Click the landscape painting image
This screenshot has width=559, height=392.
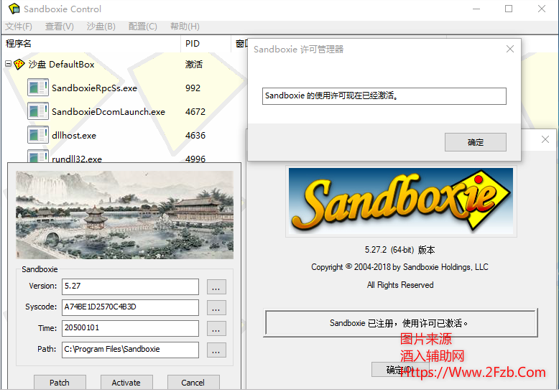pos(124,215)
